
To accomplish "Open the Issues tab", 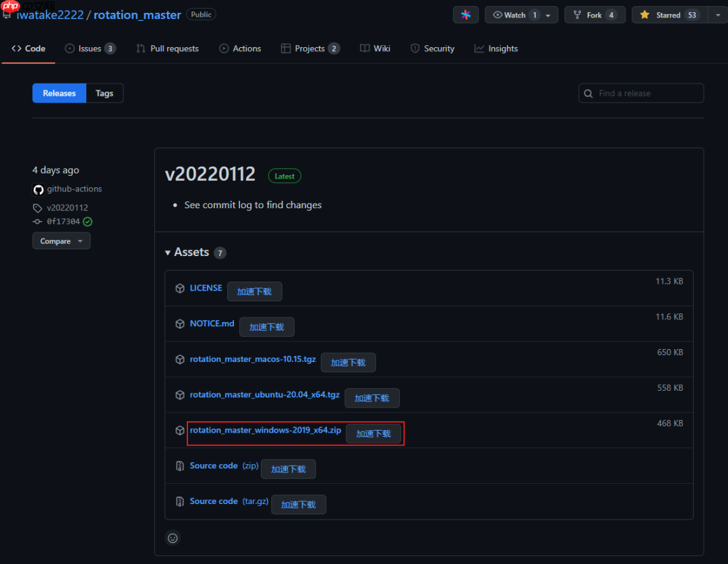I will coord(90,49).
